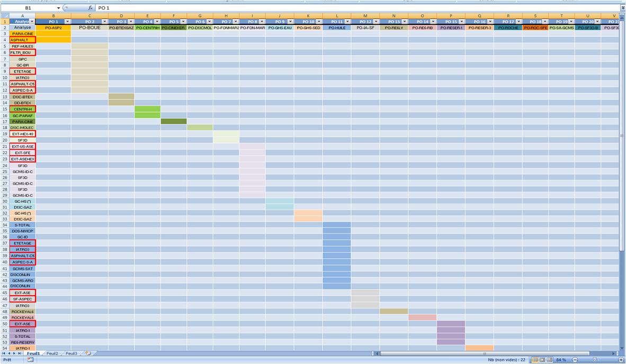Image resolution: width=626 pixels, height=364 pixels.
Task: Expand the Name Box dropdown arrow
Action: click(x=58, y=8)
